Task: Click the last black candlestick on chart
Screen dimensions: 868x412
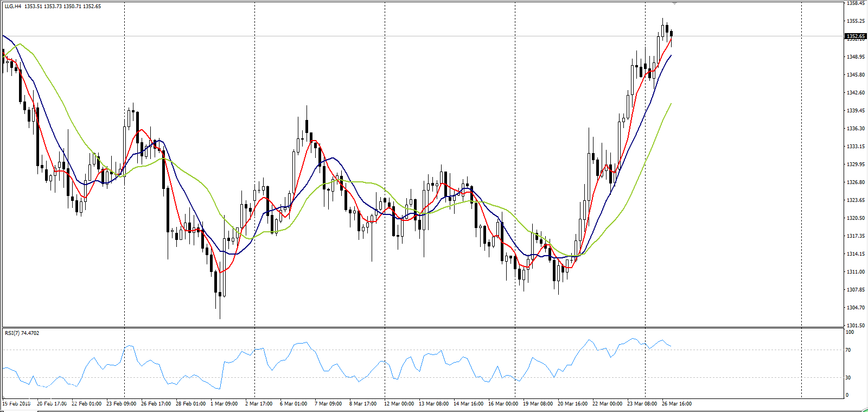Action: tap(671, 34)
